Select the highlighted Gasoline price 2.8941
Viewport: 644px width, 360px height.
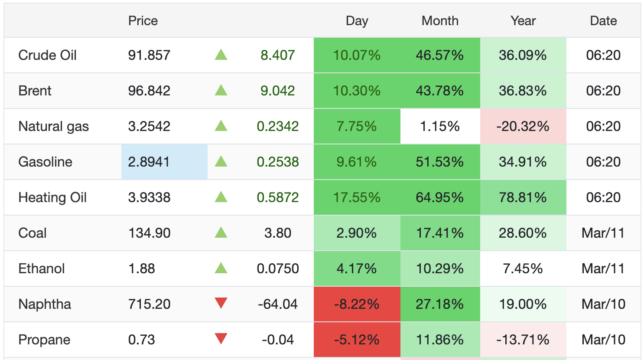[149, 162]
